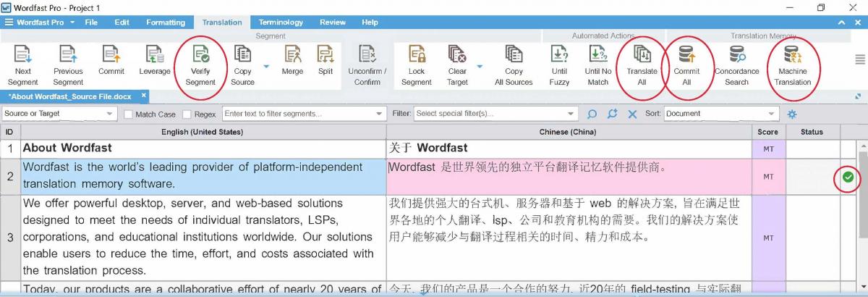Enable Match Case checkbox

(128, 114)
